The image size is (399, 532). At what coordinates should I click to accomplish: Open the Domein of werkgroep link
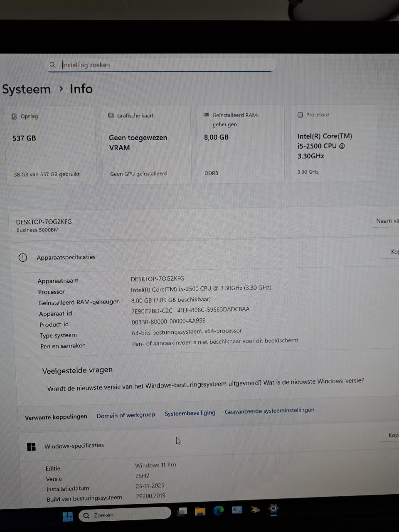[126, 414]
